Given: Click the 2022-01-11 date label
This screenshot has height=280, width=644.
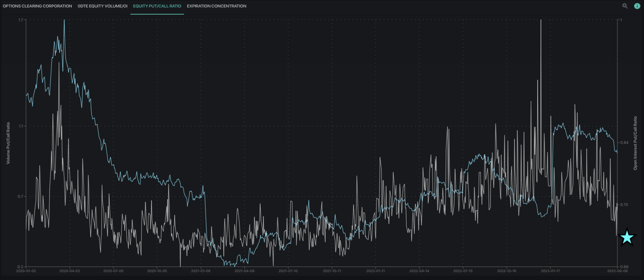Looking at the screenshot, I should tap(376, 271).
